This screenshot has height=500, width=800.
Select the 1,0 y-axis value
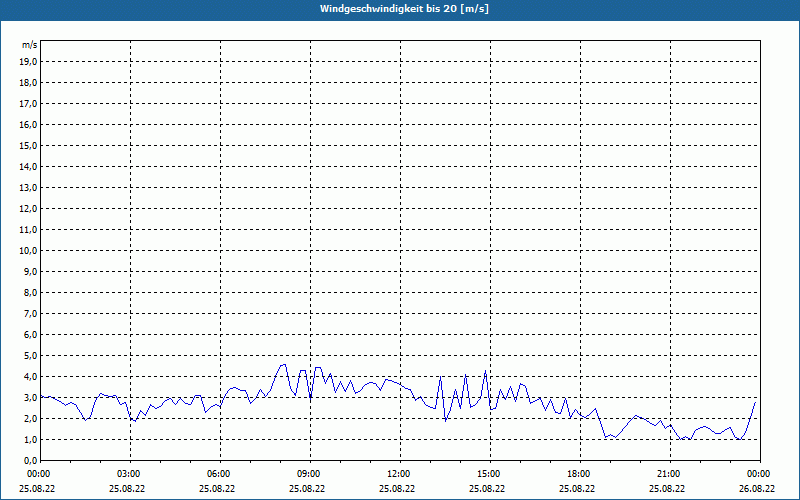(30, 439)
